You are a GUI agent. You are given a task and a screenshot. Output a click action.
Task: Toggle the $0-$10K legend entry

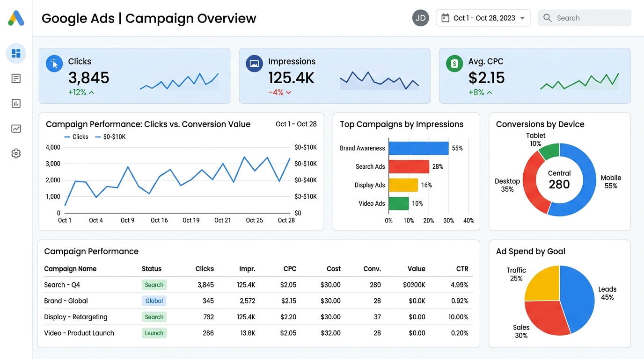click(110, 137)
